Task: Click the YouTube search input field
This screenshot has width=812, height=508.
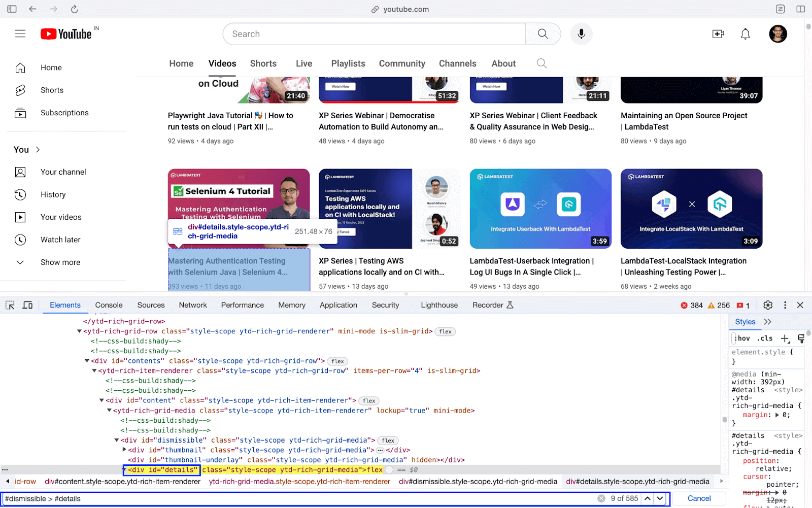Action: pyautogui.click(x=375, y=34)
